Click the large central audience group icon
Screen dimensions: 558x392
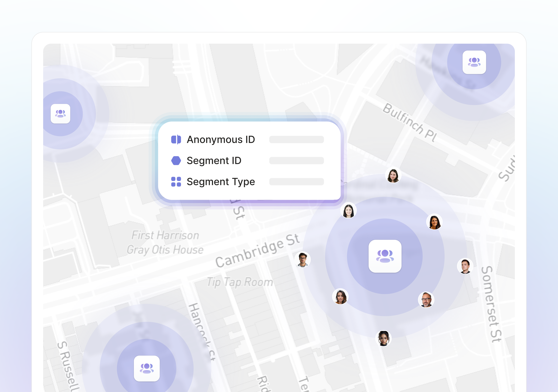click(385, 256)
